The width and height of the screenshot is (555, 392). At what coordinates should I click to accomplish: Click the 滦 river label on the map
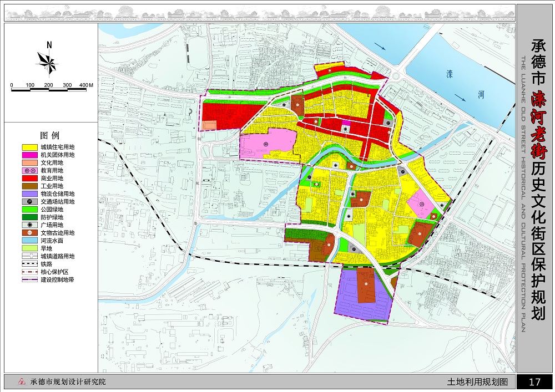[x=450, y=75]
